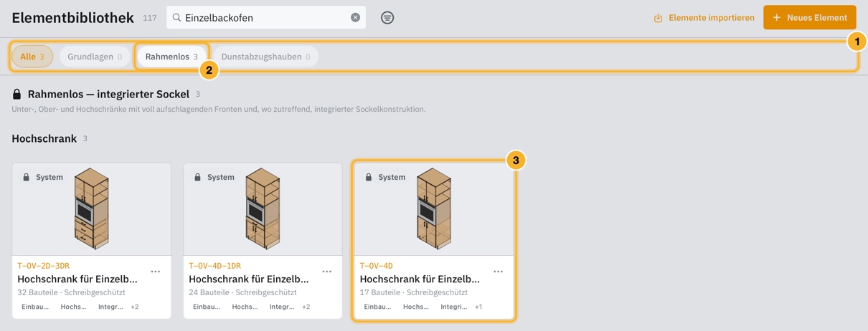Click the +2 tag on T-OV-2D-3DR card
The image size is (868, 331).
click(x=135, y=307)
